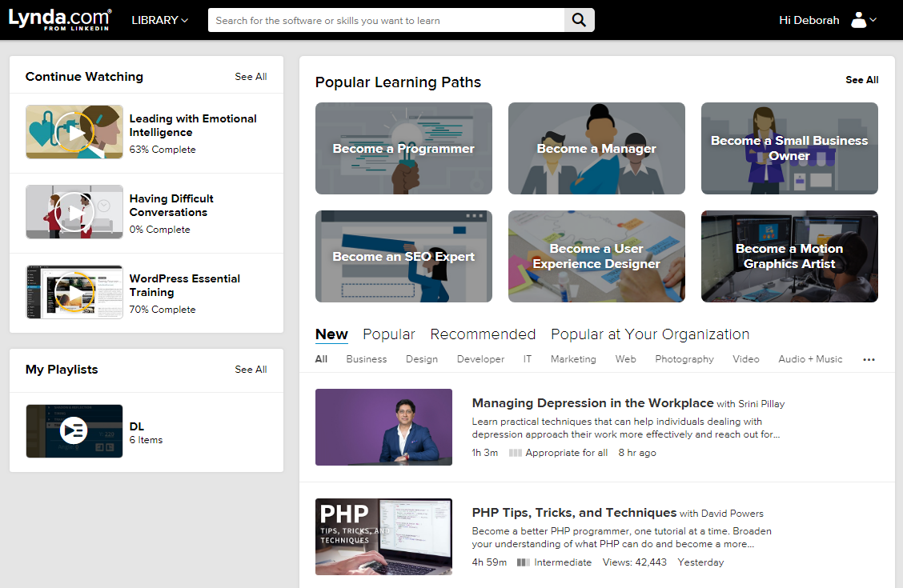The width and height of the screenshot is (903, 588).
Task: Switch to Popular at Your Organization tab
Action: [x=650, y=334]
